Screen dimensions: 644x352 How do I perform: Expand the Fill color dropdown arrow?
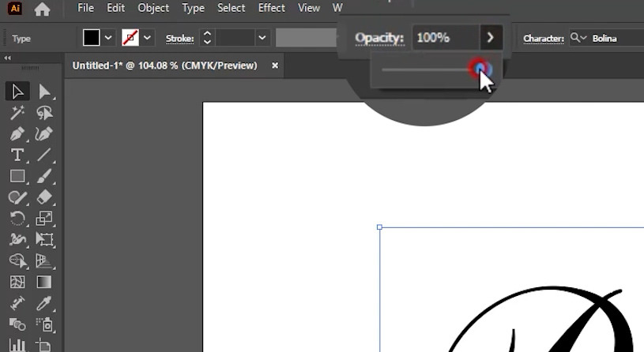click(x=108, y=38)
